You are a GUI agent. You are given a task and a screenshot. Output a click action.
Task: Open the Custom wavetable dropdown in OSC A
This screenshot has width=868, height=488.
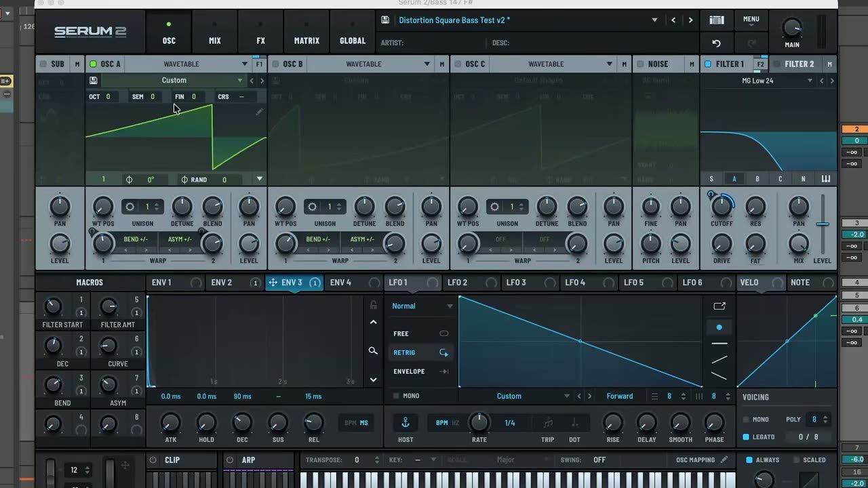[x=174, y=81]
